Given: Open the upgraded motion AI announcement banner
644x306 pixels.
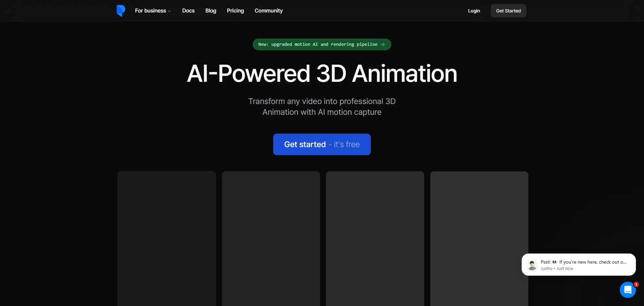Looking at the screenshot, I should (x=318, y=44).
